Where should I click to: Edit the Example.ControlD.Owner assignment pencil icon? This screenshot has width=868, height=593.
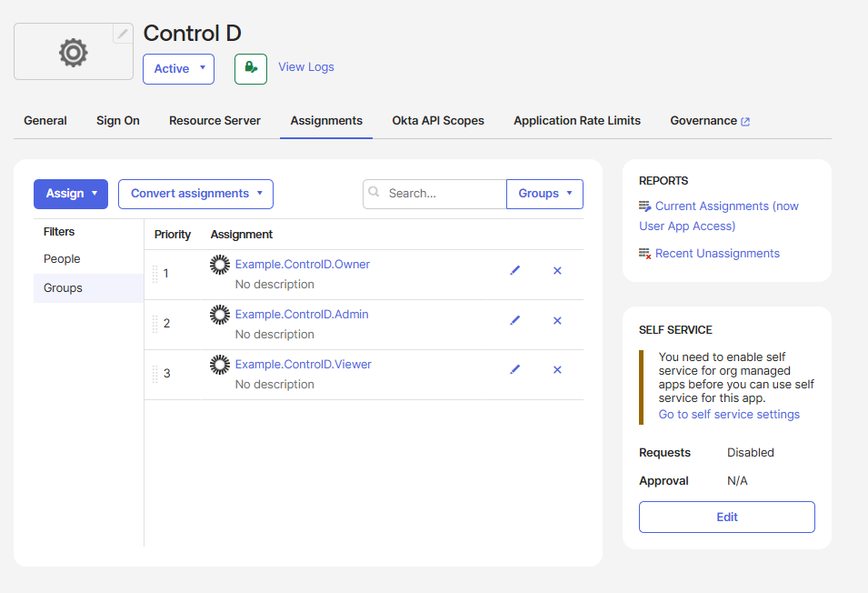[x=514, y=270]
